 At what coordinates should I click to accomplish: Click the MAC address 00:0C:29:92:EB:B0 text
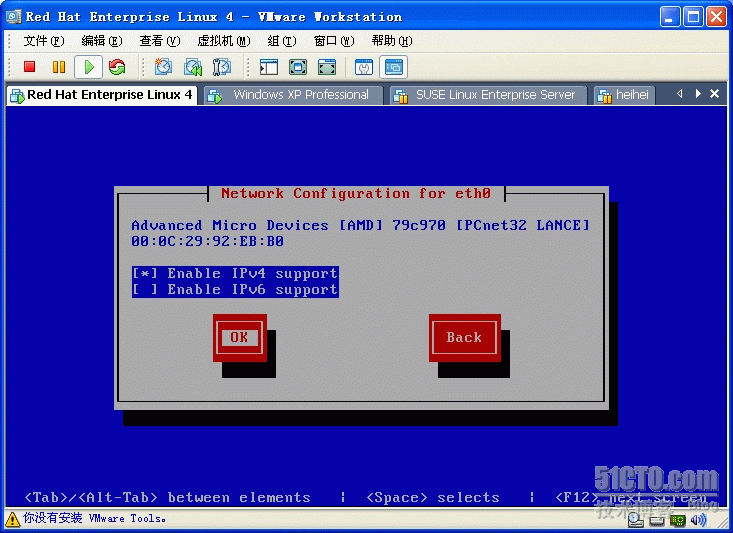point(208,241)
